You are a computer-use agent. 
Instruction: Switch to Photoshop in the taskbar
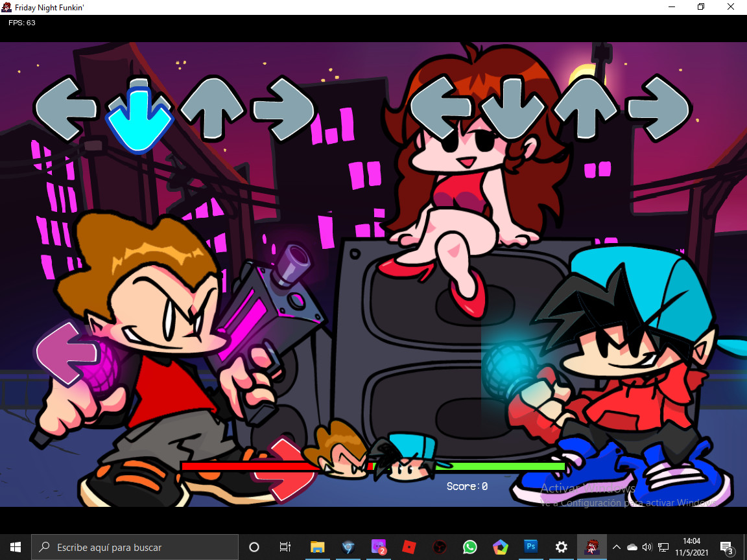530,547
